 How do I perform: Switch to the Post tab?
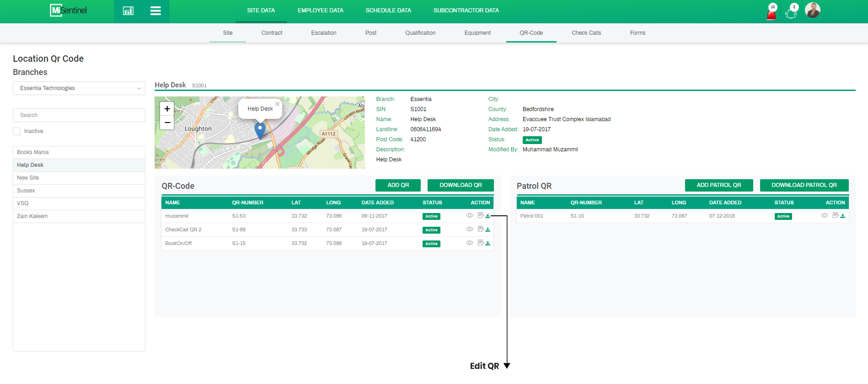pyautogui.click(x=371, y=33)
